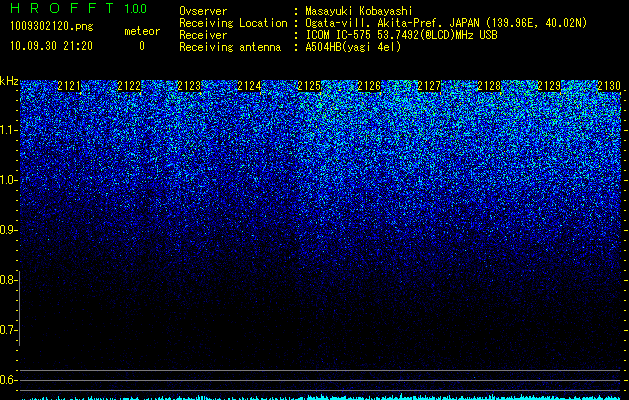Click the kHz axis unit label
The width and height of the screenshot is (629, 400).
pyautogui.click(x=9, y=81)
